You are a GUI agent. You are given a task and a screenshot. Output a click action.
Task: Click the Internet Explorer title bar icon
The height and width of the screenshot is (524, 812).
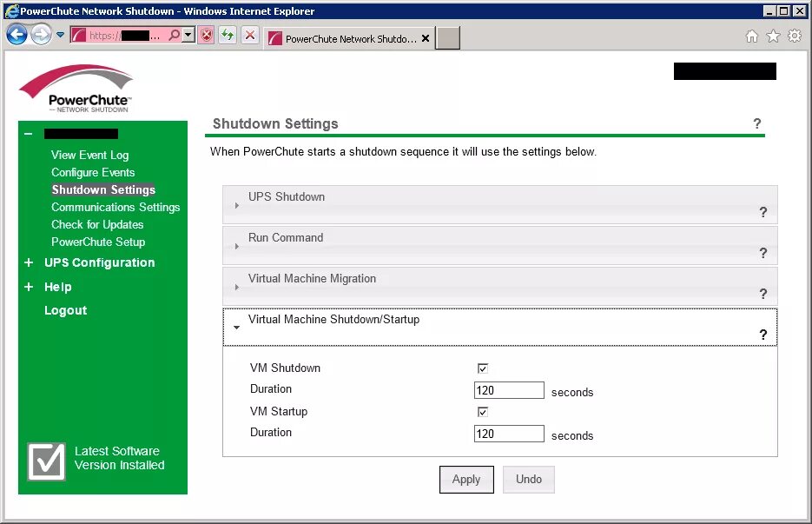coord(11,11)
